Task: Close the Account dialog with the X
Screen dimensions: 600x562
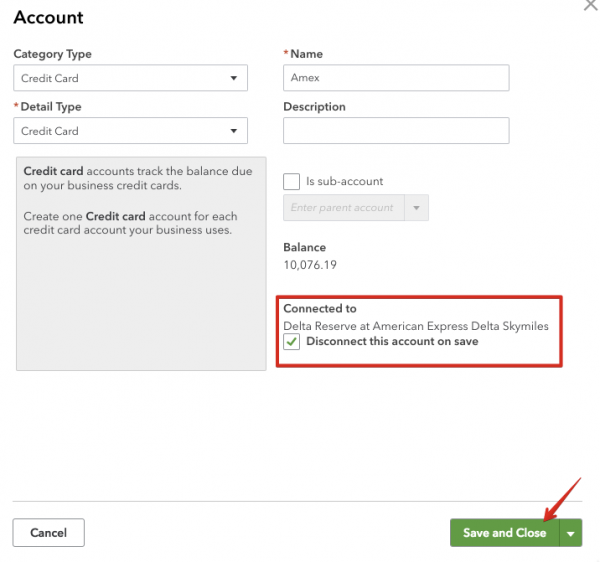Action: point(590,5)
